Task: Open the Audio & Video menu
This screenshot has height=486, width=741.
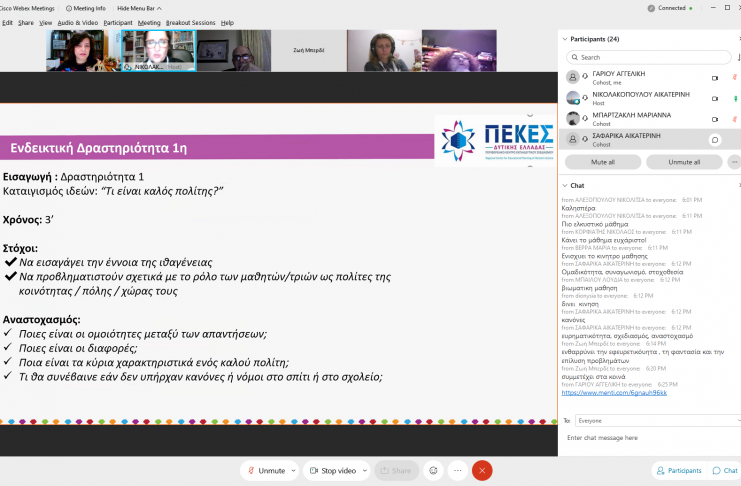Action: (77, 22)
